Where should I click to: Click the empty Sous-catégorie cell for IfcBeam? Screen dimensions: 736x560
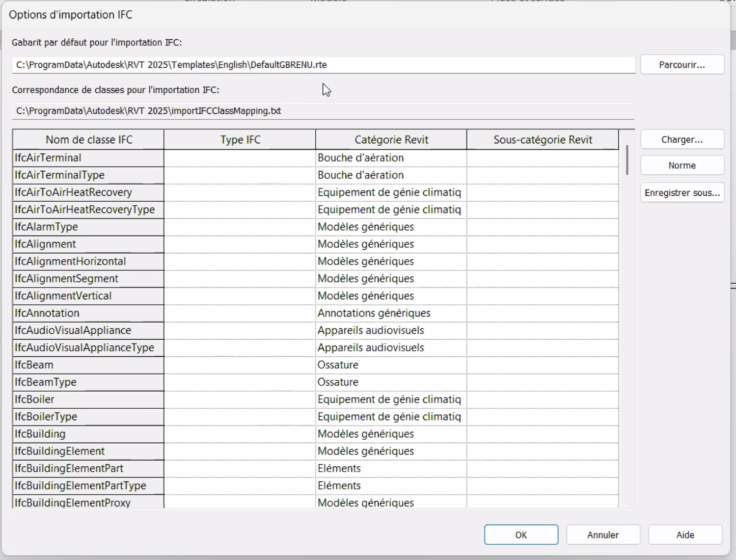coord(542,365)
